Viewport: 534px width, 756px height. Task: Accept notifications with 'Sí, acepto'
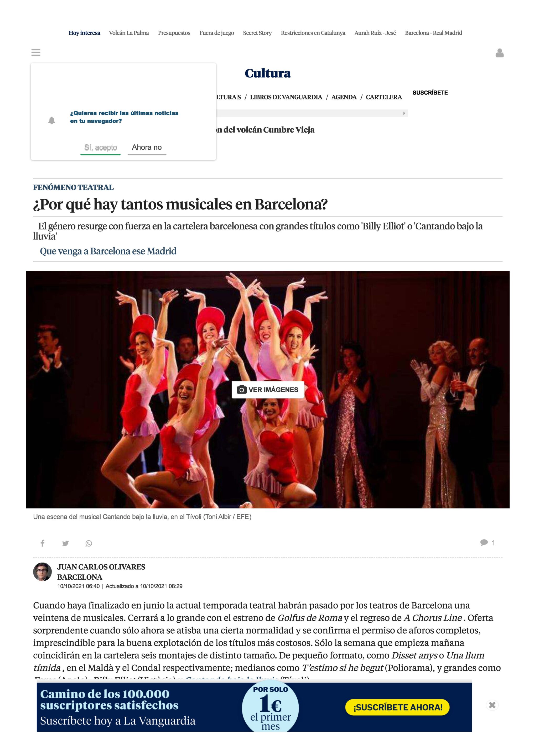101,148
